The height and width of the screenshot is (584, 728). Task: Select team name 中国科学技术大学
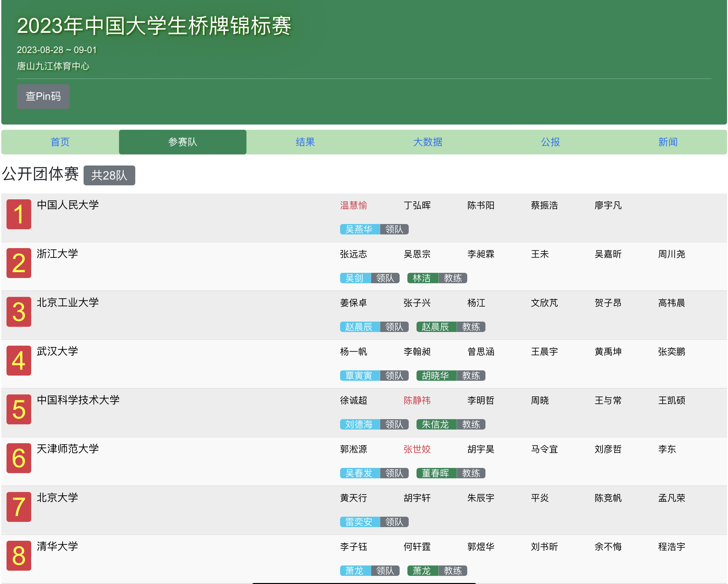click(78, 400)
